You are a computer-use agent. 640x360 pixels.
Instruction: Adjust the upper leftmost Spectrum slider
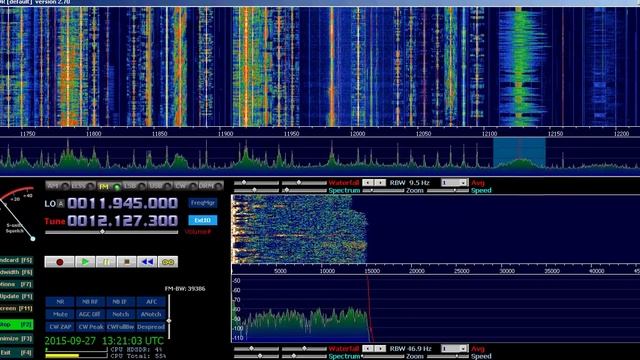pos(256,190)
